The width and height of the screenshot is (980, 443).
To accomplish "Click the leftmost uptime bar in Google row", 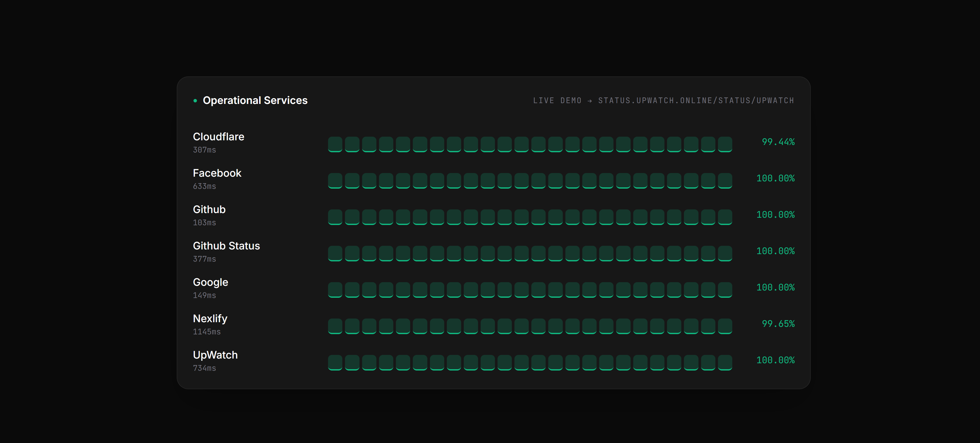I will click(335, 290).
